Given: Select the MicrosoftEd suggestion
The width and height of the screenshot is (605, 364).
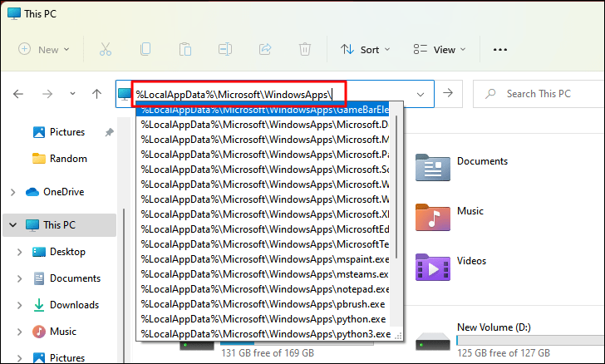Looking at the screenshot, I should pyautogui.click(x=263, y=229).
